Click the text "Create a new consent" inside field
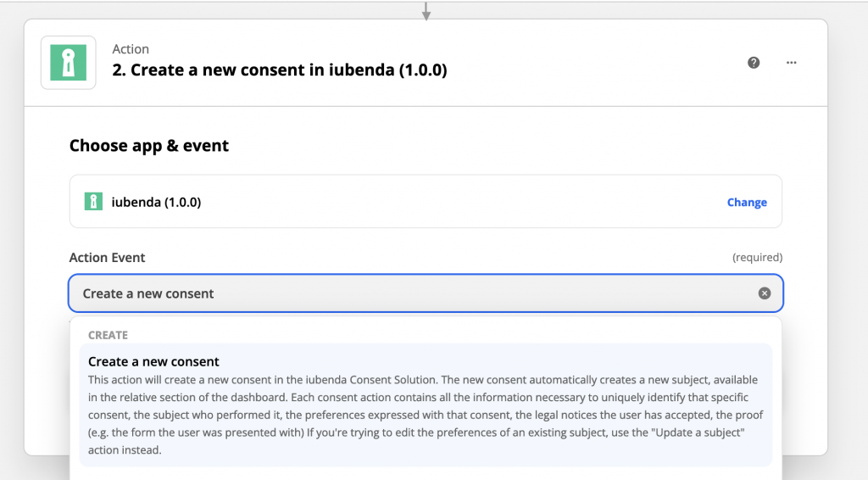 pos(148,293)
